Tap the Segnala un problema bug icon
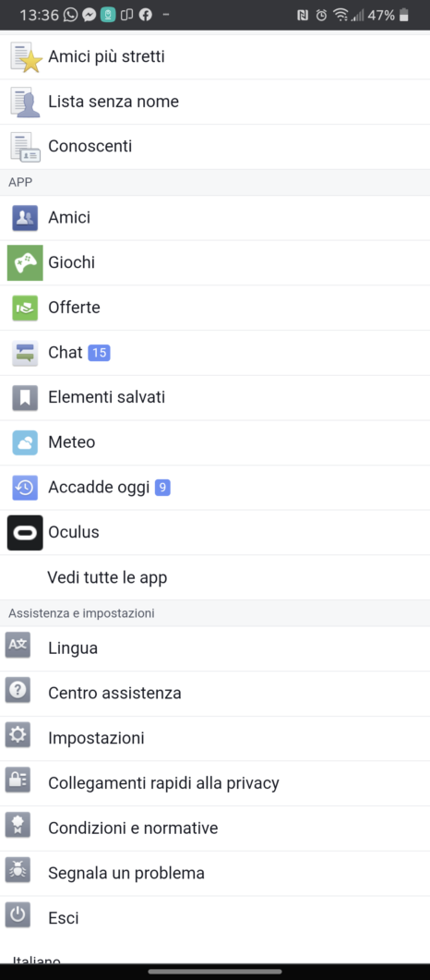The width and height of the screenshot is (430, 980). (18, 870)
